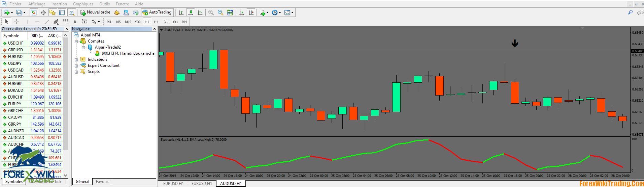The width and height of the screenshot is (644, 187).
Task: Select the equidistant channel tool
Action: [56, 22]
